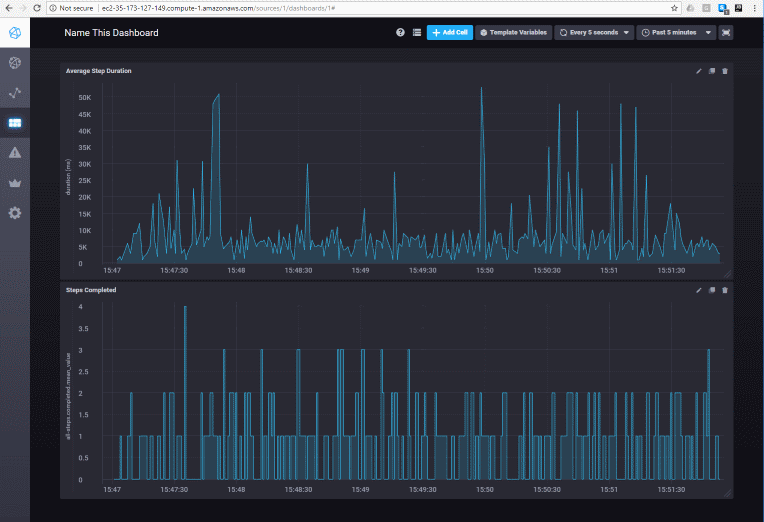Click the help question mark icon
This screenshot has height=522, width=764.
[400, 33]
